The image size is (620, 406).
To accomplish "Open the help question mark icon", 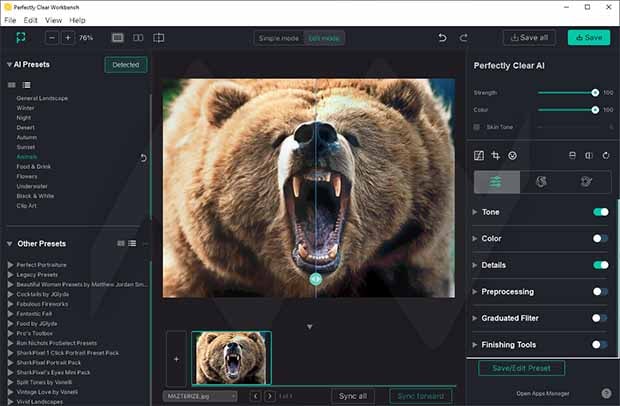I will (606, 393).
